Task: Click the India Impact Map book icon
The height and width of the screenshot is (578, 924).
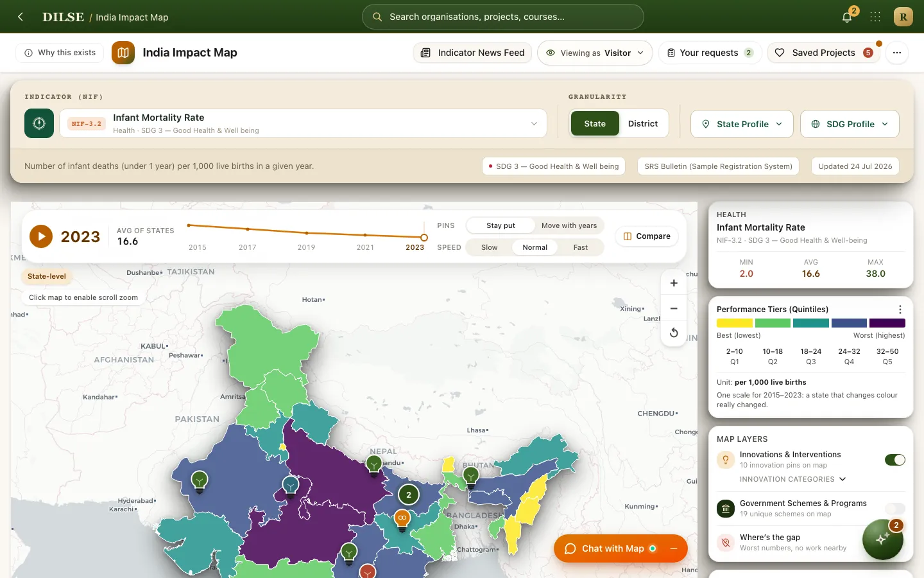Action: pyautogui.click(x=123, y=53)
